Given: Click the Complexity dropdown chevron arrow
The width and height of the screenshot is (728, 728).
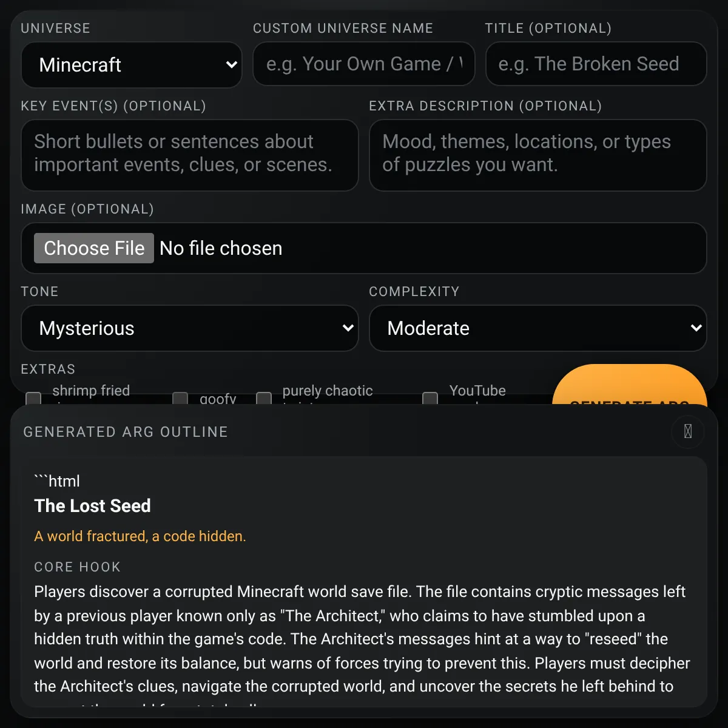Looking at the screenshot, I should (x=696, y=328).
